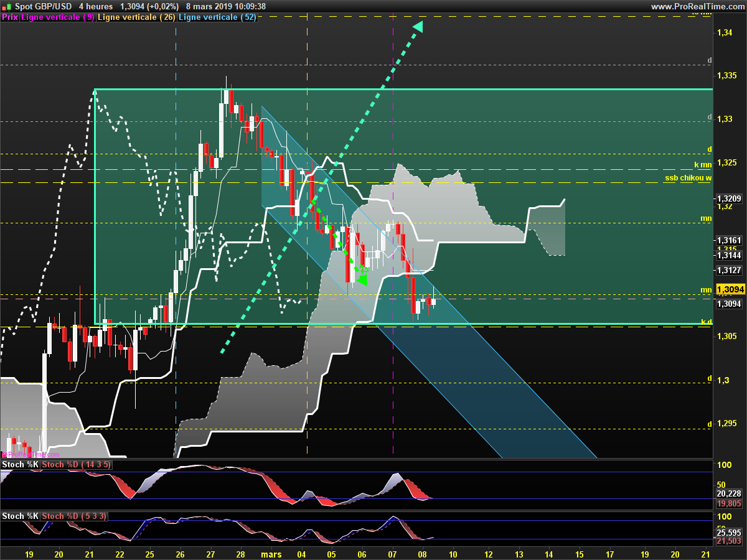Screen dimensions: 747x560
Task: Click the 4 heures timeframe text
Action: [x=96, y=6]
